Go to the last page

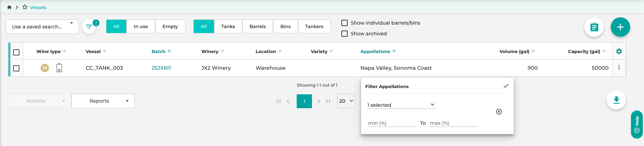point(328,101)
